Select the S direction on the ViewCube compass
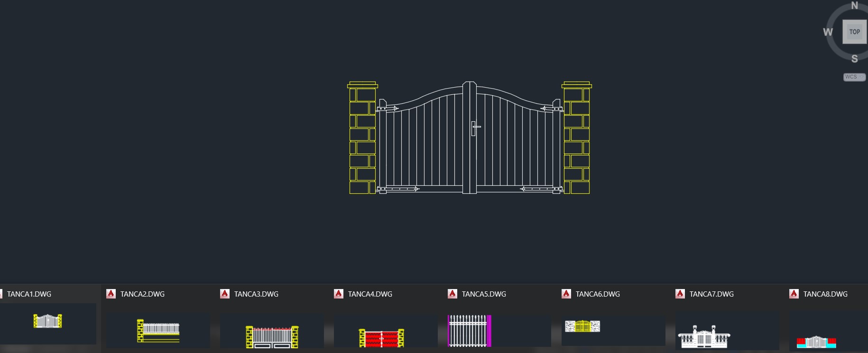The image size is (868, 353). [854, 59]
